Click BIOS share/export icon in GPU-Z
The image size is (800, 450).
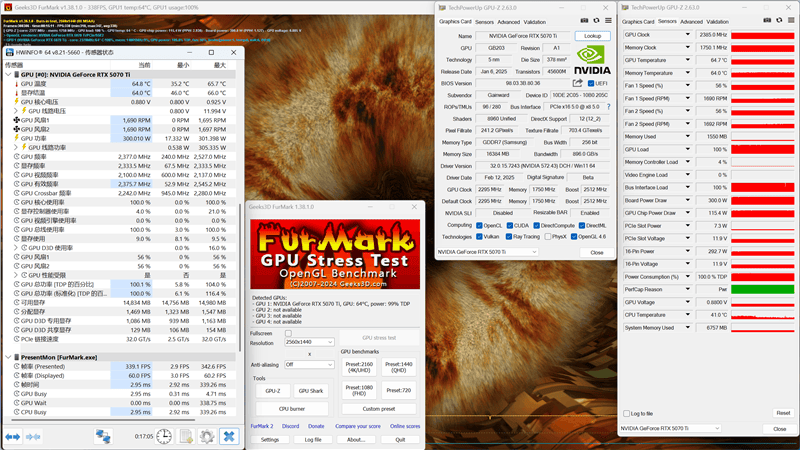click(578, 83)
